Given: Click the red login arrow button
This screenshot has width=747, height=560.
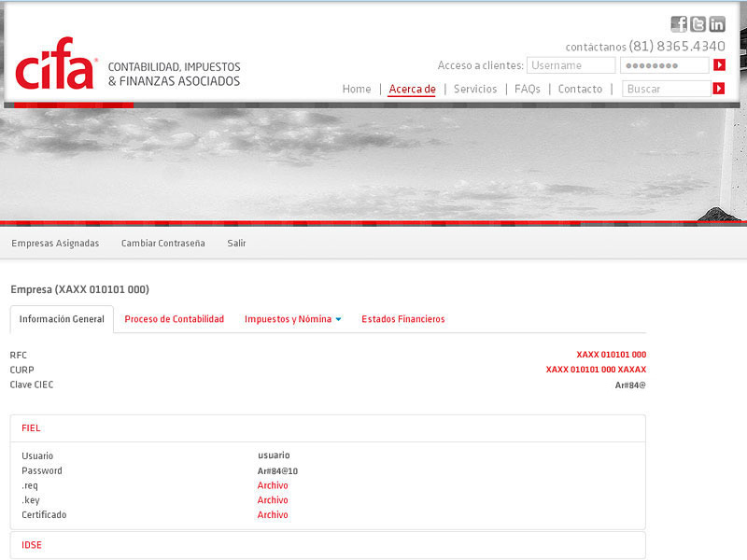Looking at the screenshot, I should [x=719, y=65].
